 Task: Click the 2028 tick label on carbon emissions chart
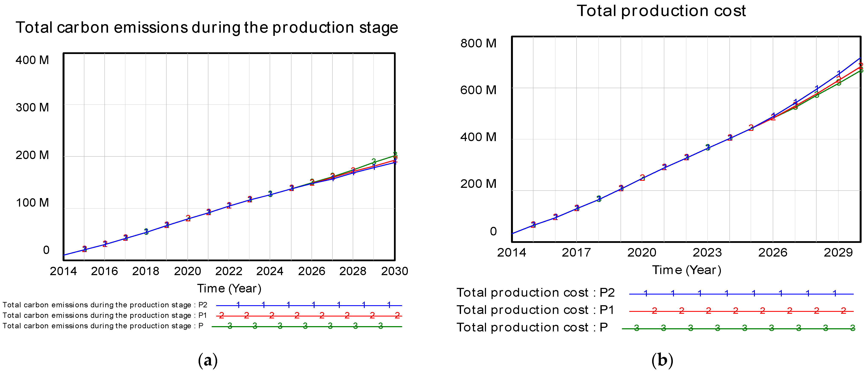click(353, 271)
